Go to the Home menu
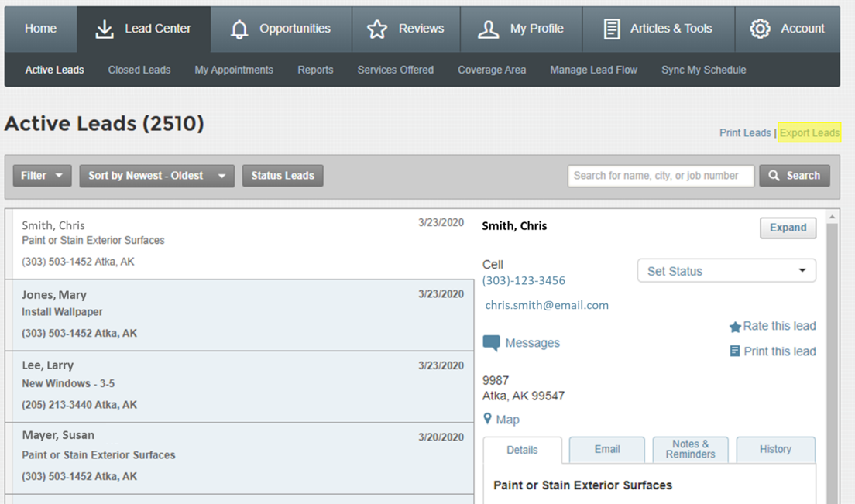 point(40,29)
